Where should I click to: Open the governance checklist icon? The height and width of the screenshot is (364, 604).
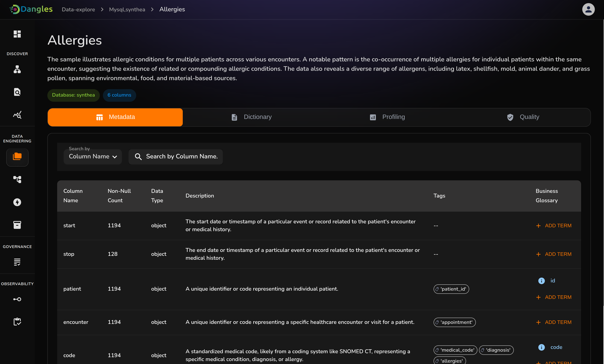17,262
